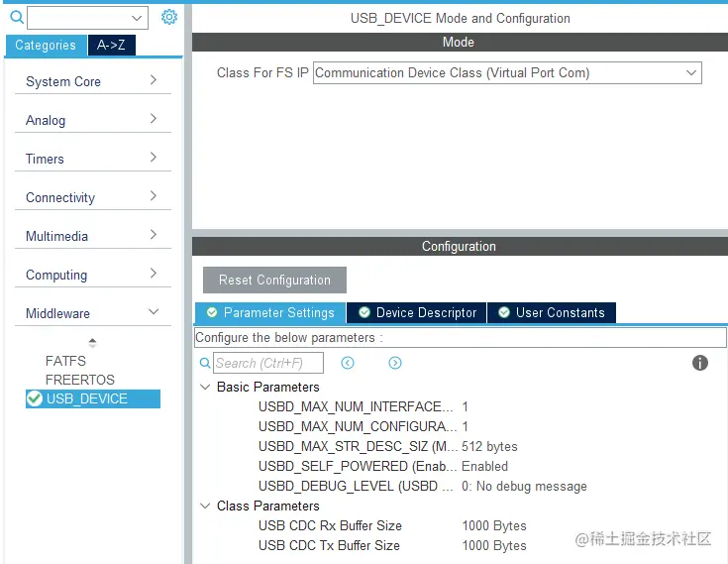Click the Tx buffer 1000 Bytes value
Image resolution: width=728 pixels, height=564 pixels.
point(494,545)
